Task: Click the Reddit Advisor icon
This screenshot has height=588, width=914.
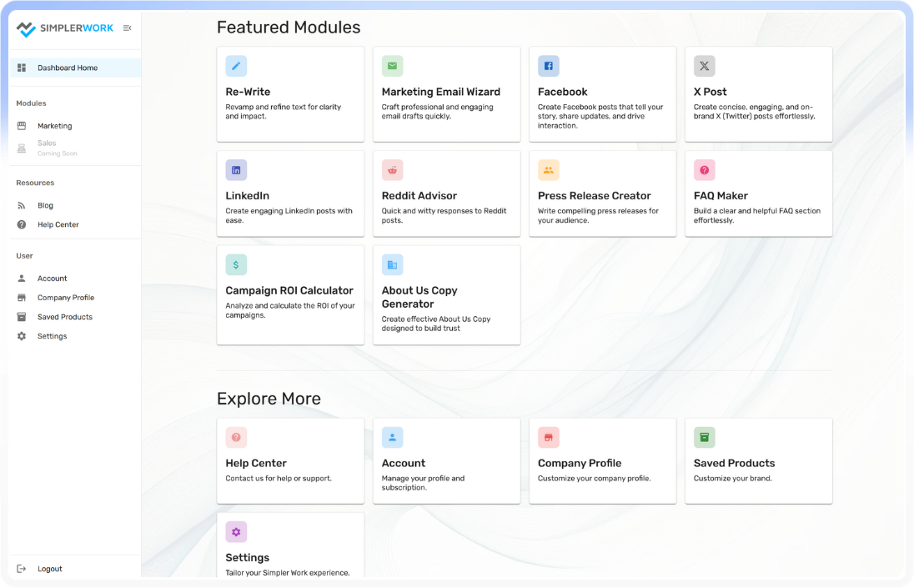Action: coord(392,170)
